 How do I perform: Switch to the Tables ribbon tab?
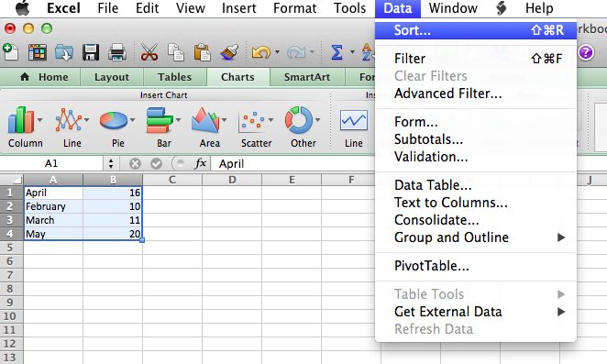pyautogui.click(x=174, y=77)
